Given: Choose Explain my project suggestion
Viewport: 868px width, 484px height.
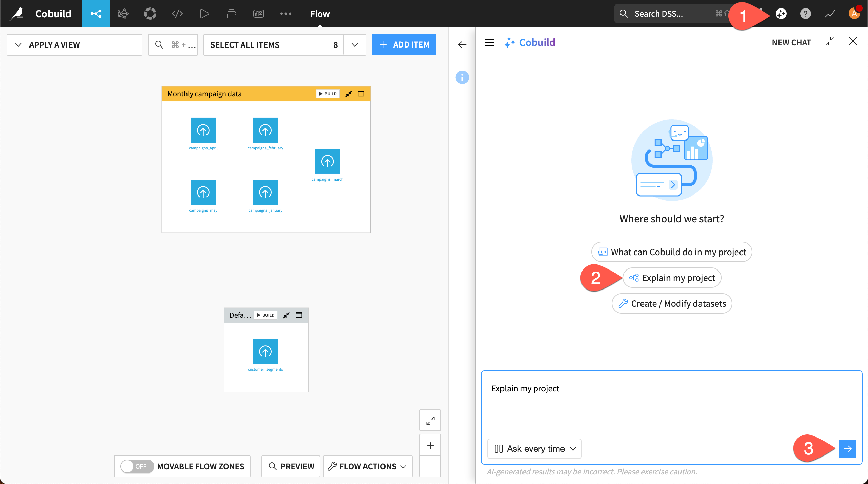Looking at the screenshot, I should [672, 278].
